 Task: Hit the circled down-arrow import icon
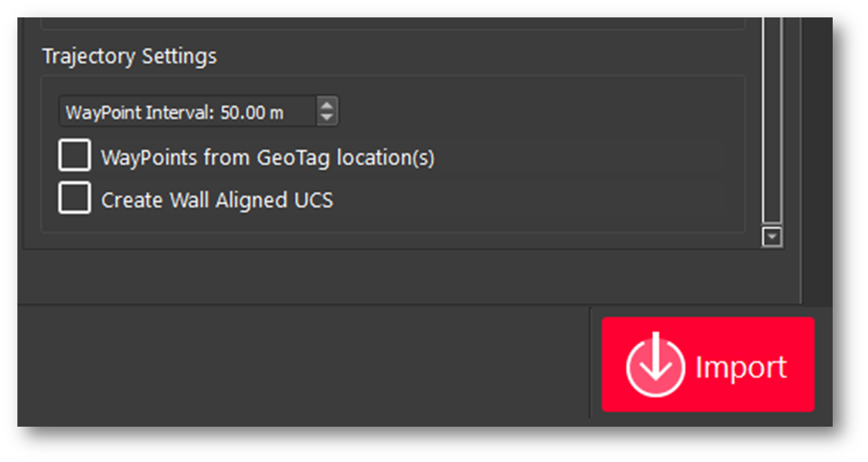655,365
